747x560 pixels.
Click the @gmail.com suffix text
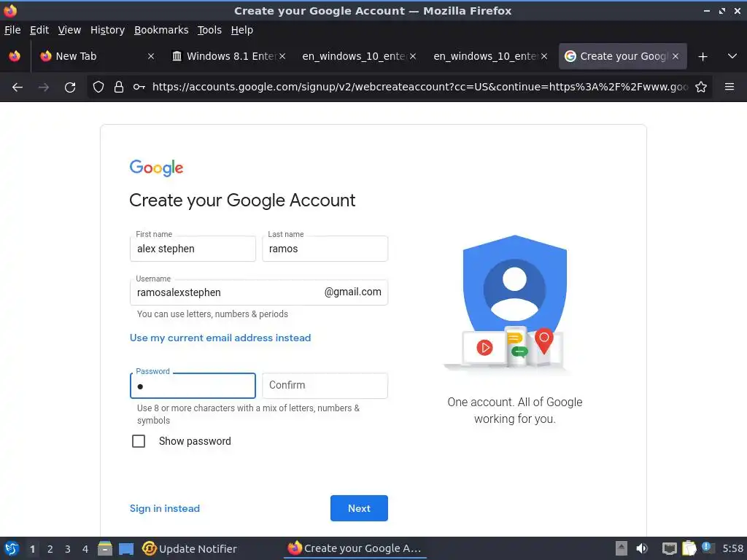click(x=352, y=292)
